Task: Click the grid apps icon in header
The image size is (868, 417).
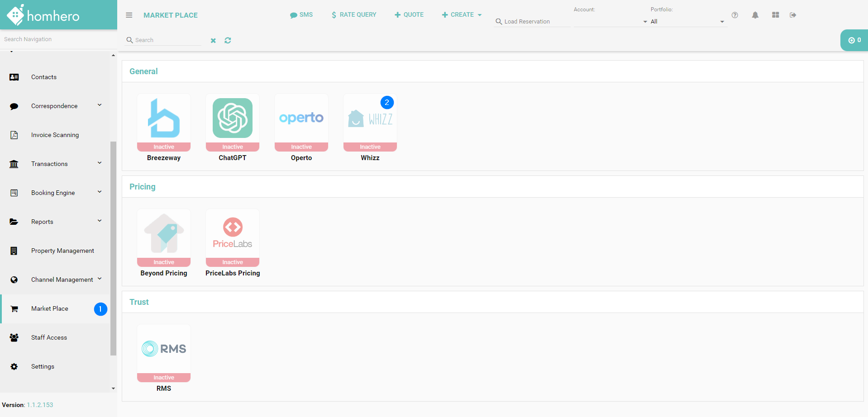Action: (775, 15)
